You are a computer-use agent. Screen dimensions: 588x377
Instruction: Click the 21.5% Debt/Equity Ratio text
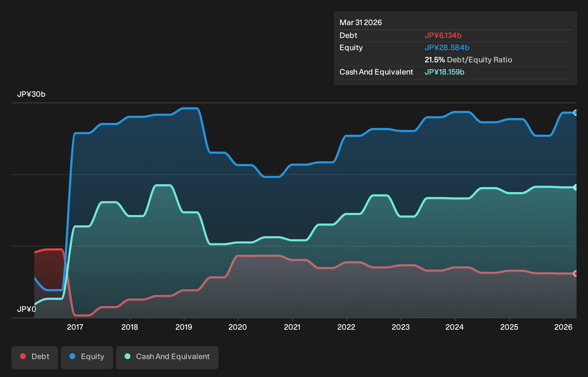468,59
